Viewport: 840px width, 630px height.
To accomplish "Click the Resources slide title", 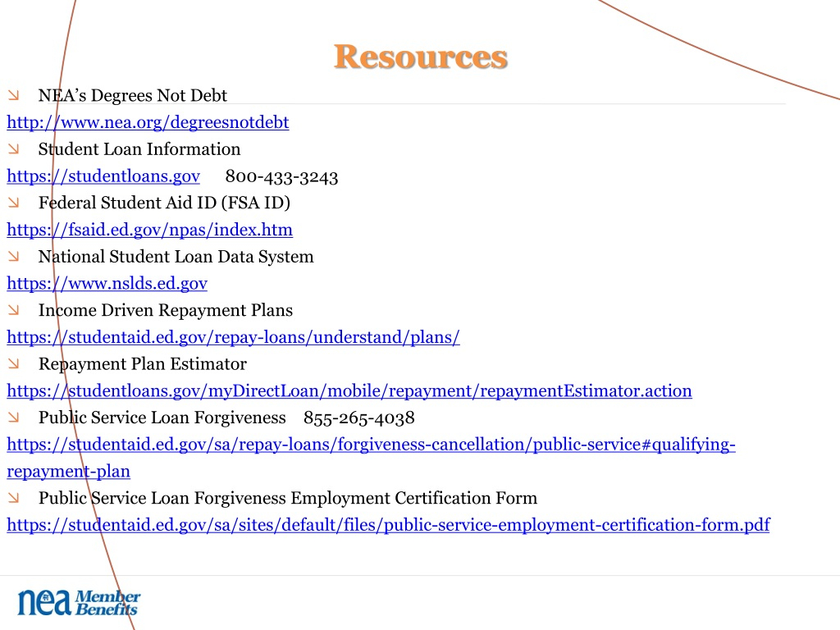I will pos(421,57).
